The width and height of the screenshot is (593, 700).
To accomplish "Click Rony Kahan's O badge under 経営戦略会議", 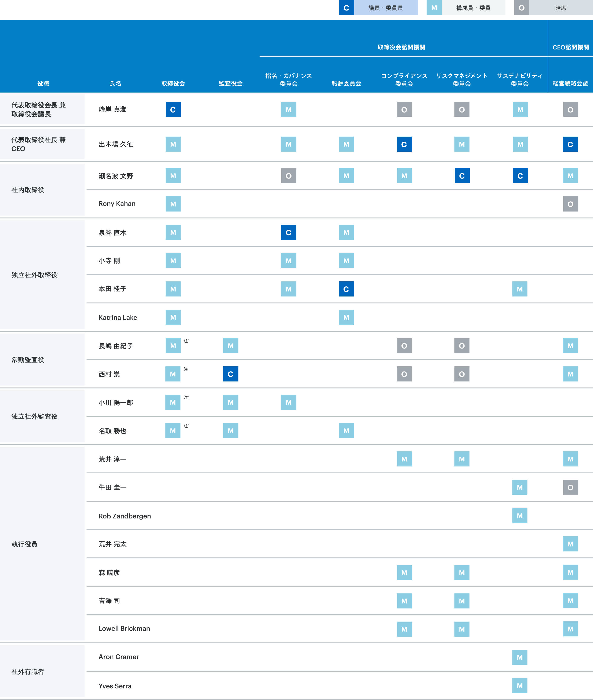I will [x=570, y=204].
